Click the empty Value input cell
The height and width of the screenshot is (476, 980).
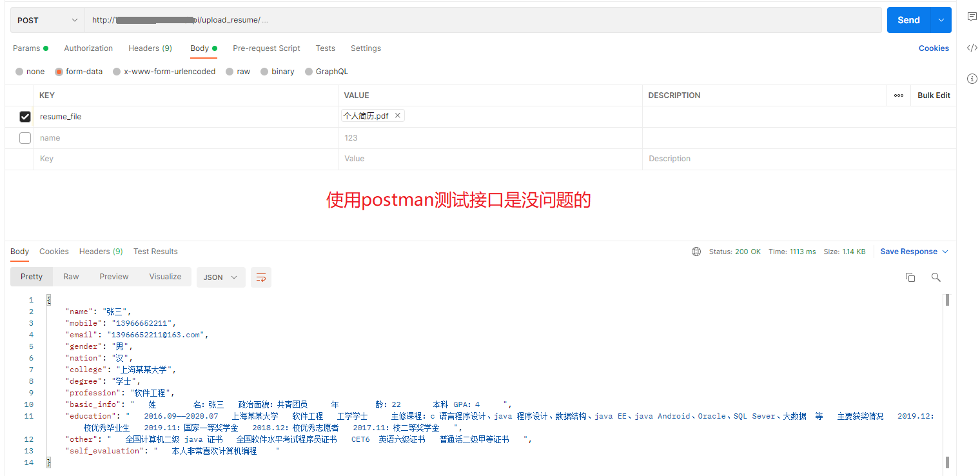pos(490,159)
